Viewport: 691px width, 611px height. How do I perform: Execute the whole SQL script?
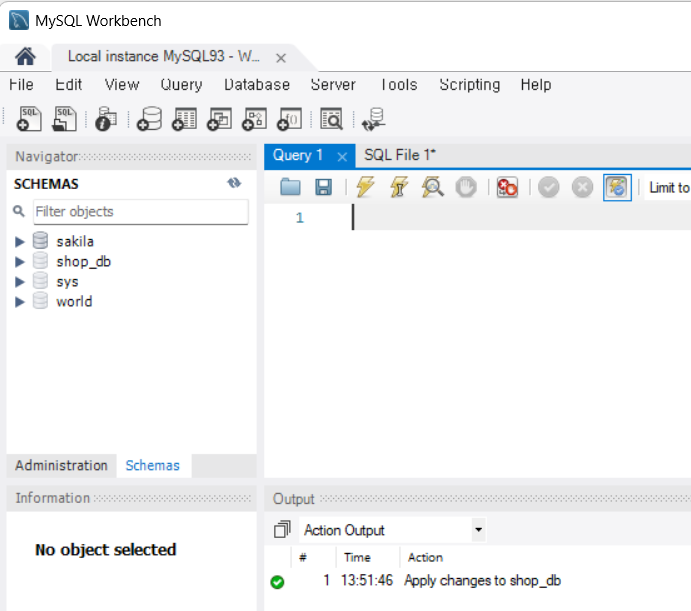coord(365,187)
